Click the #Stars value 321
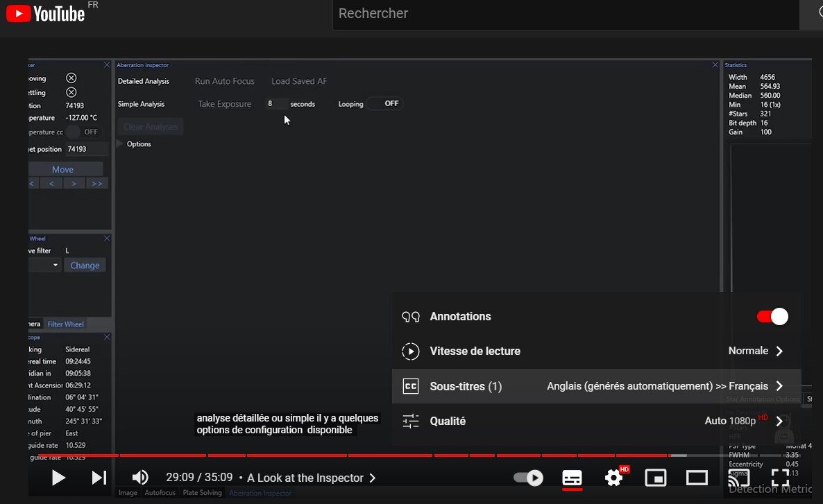 [x=766, y=114]
